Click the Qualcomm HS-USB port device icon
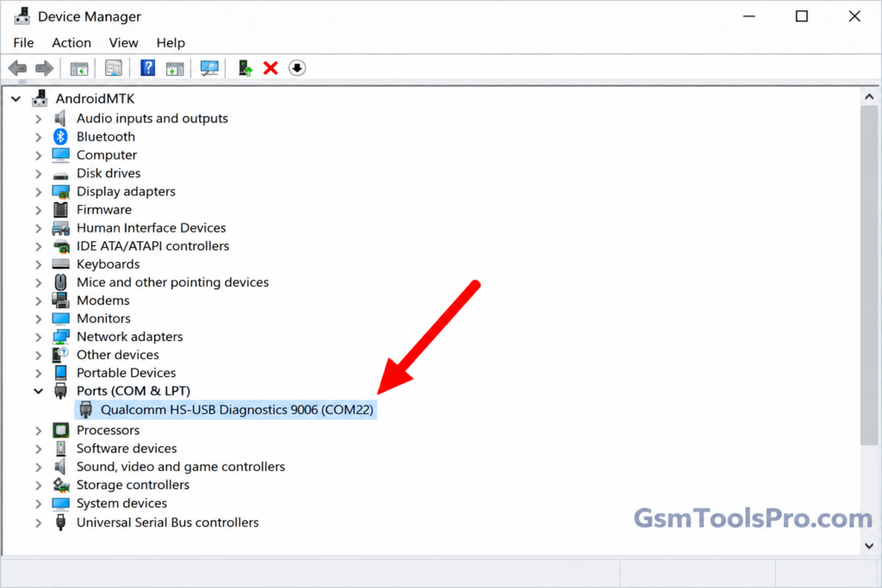The width and height of the screenshot is (882, 588). pos(85,410)
